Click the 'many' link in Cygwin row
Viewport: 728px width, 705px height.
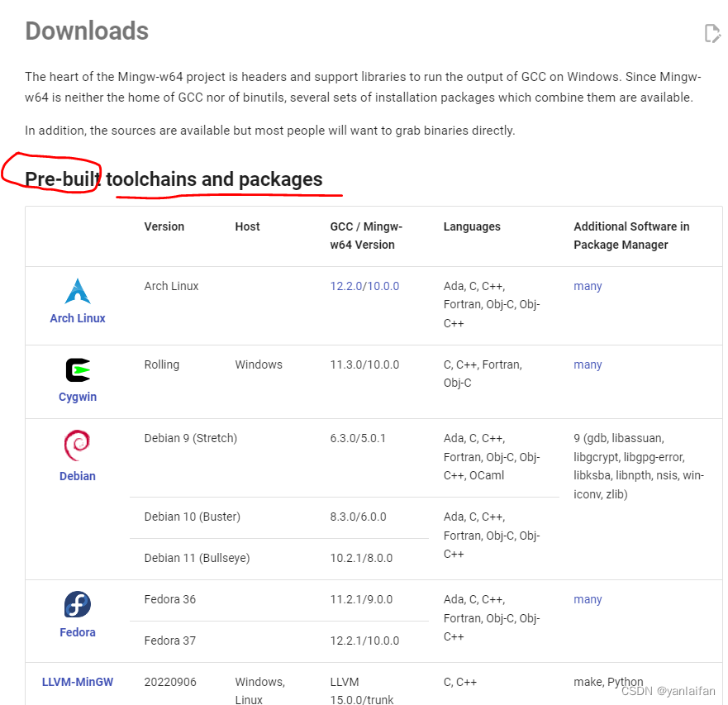coord(588,364)
